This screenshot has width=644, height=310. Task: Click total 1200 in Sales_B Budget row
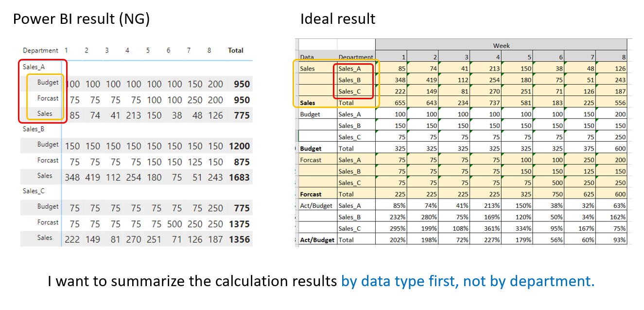239,146
